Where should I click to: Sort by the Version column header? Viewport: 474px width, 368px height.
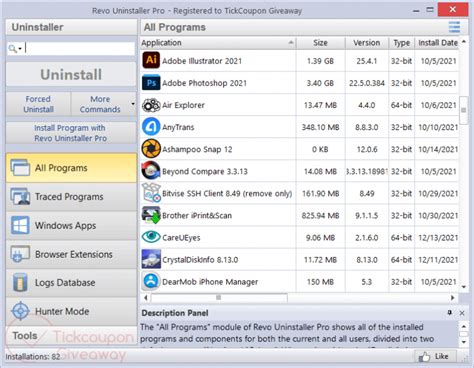[x=367, y=43]
